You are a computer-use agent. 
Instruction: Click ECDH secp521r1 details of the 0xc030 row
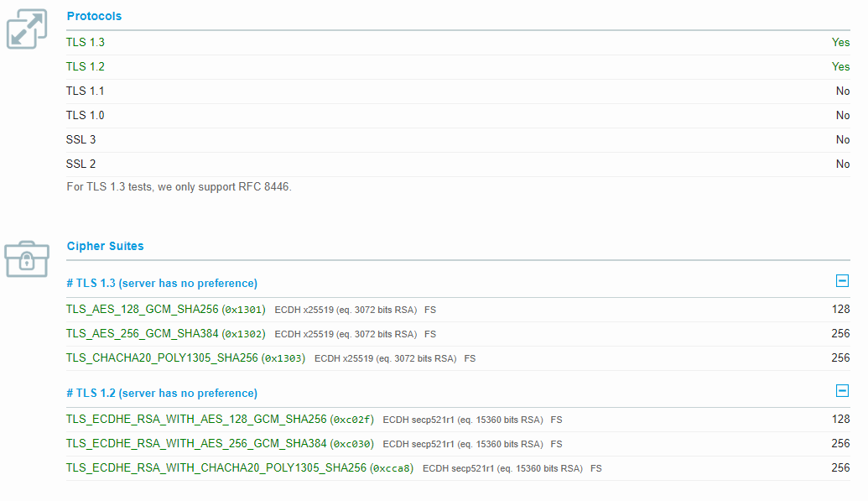coord(463,444)
